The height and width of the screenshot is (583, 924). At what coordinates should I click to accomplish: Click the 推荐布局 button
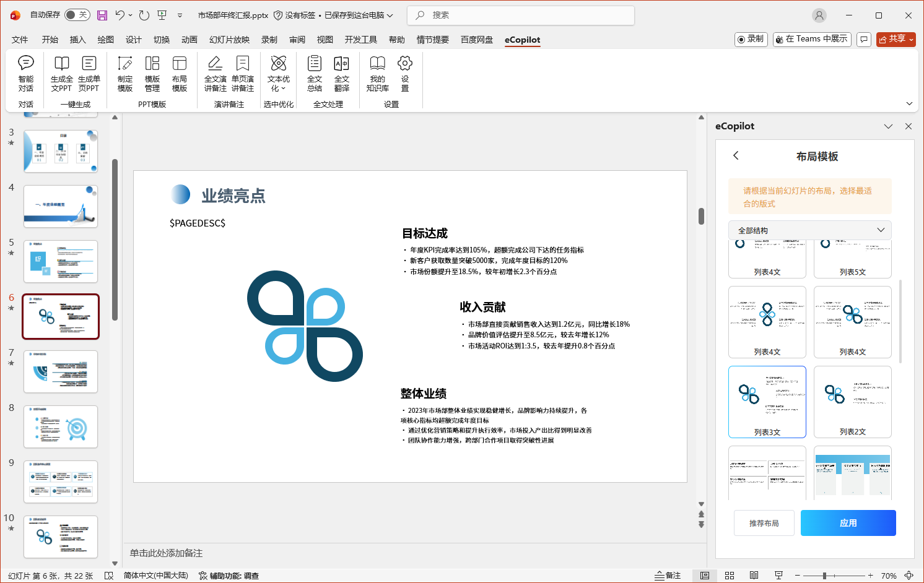764,523
